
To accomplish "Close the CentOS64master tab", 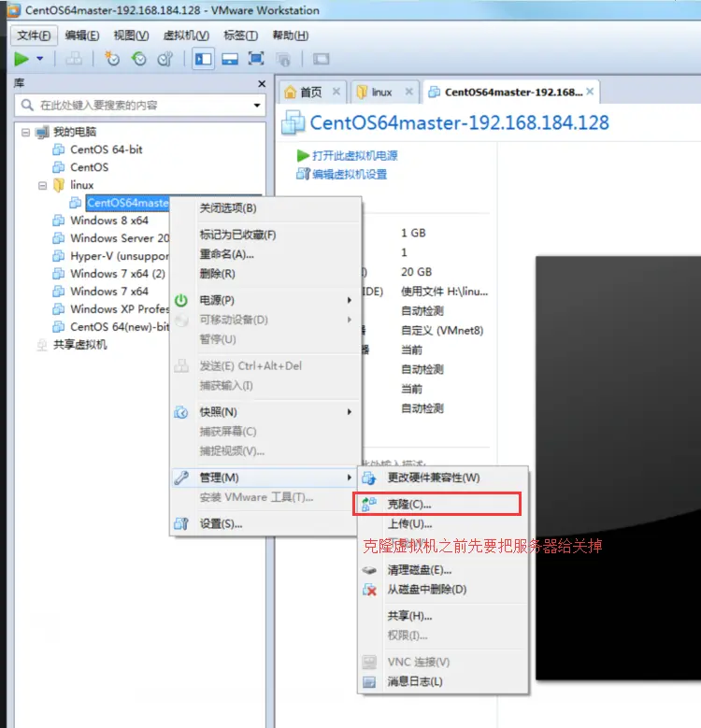I will click(590, 92).
